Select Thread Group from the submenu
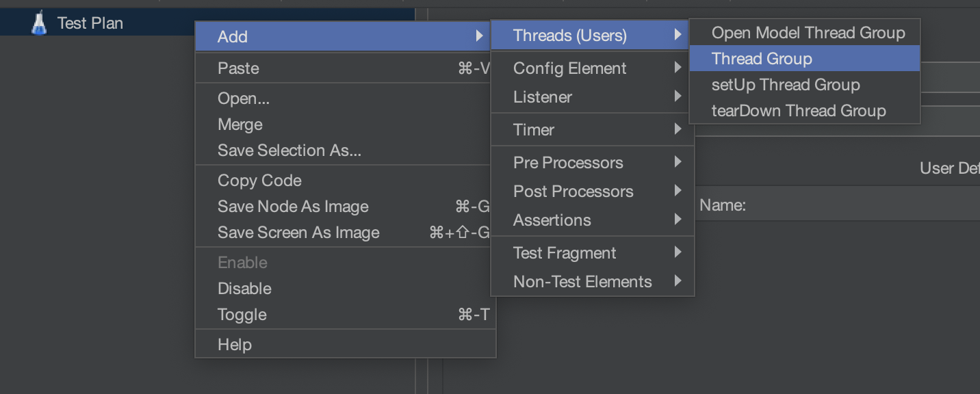The width and height of the screenshot is (980, 394). 762,59
